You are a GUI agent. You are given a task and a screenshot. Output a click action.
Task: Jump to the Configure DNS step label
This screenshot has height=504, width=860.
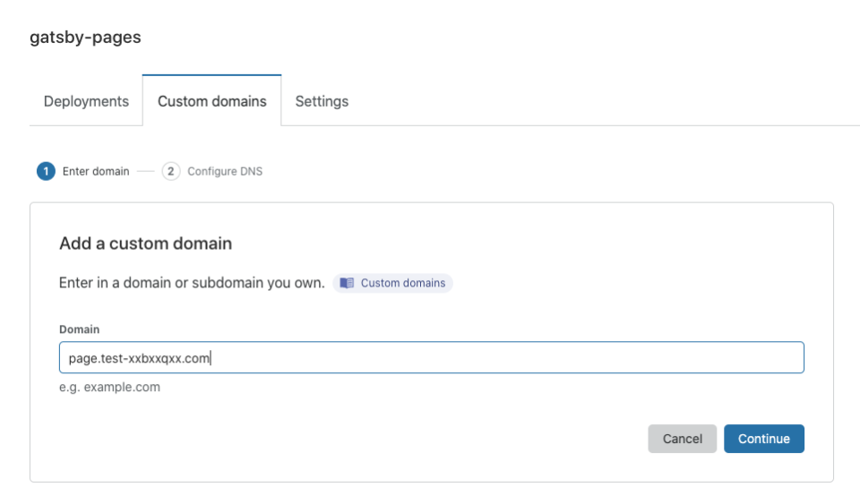[225, 171]
